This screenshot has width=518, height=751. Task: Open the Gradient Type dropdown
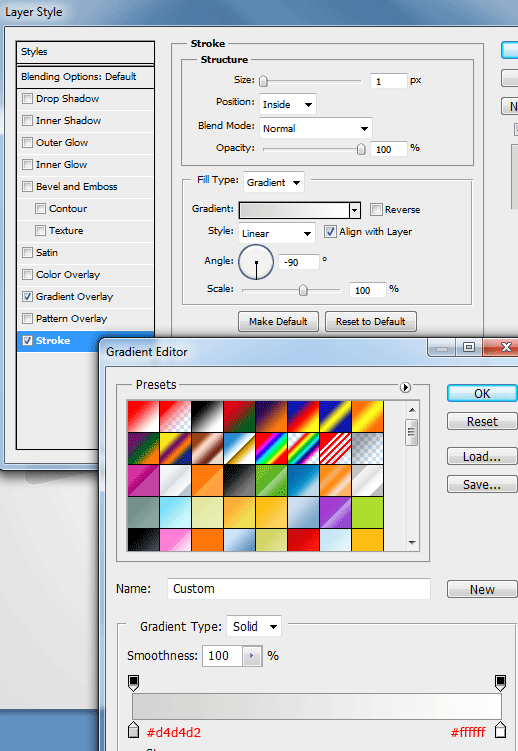(254, 626)
